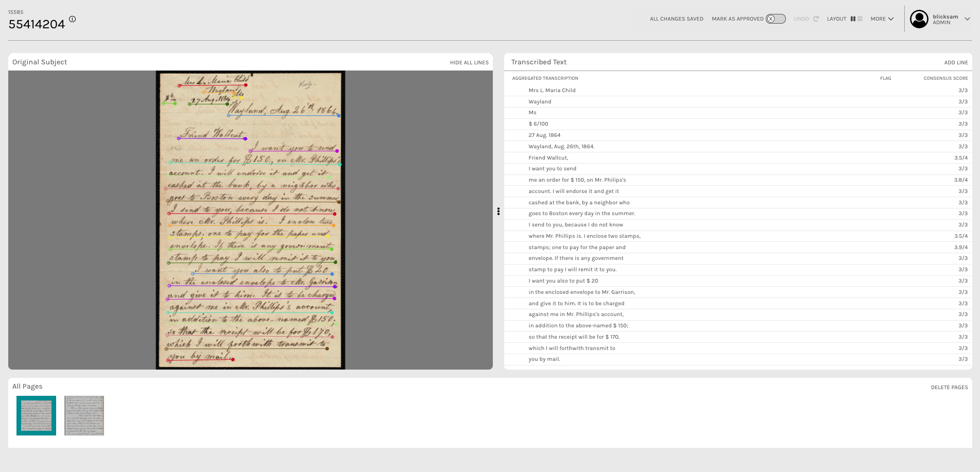Click the info icon beside subject 55414204
The image size is (980, 472).
click(73, 19)
